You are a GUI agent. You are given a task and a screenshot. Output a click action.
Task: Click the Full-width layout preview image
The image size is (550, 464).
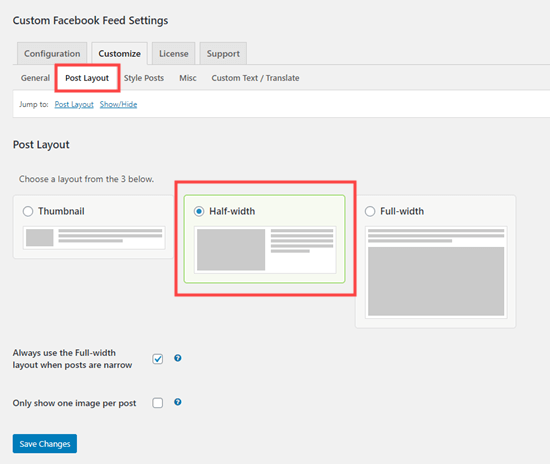click(436, 272)
